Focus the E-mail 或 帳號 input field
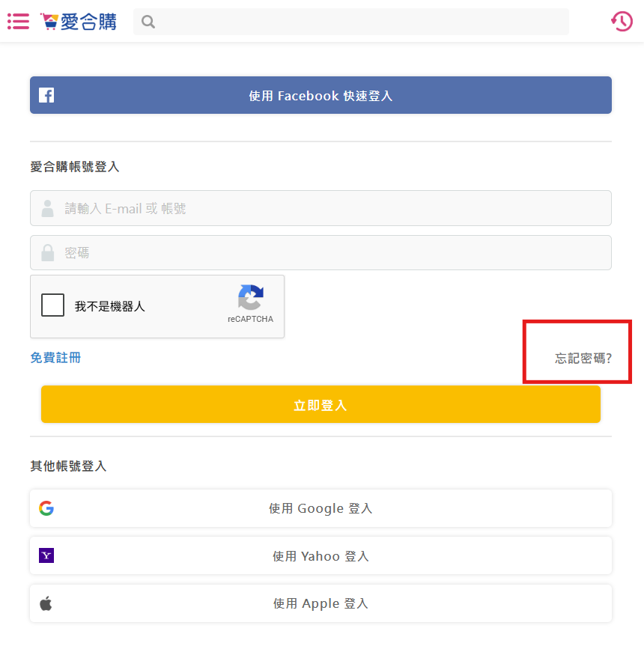The width and height of the screenshot is (644, 649). (x=321, y=208)
